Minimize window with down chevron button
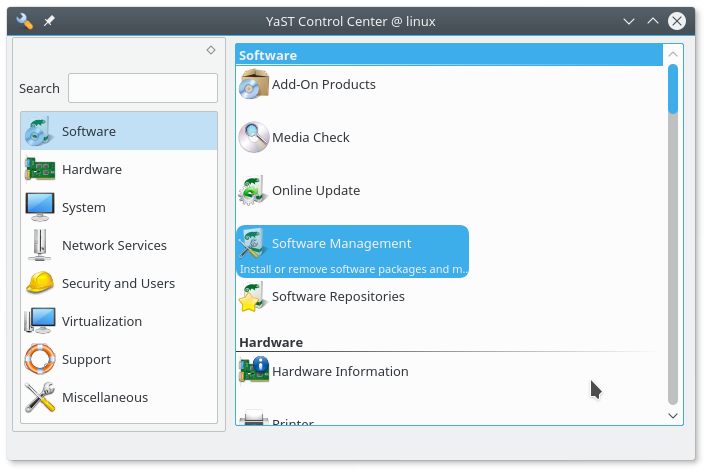Image resolution: width=708 pixels, height=473 pixels. pyautogui.click(x=629, y=21)
